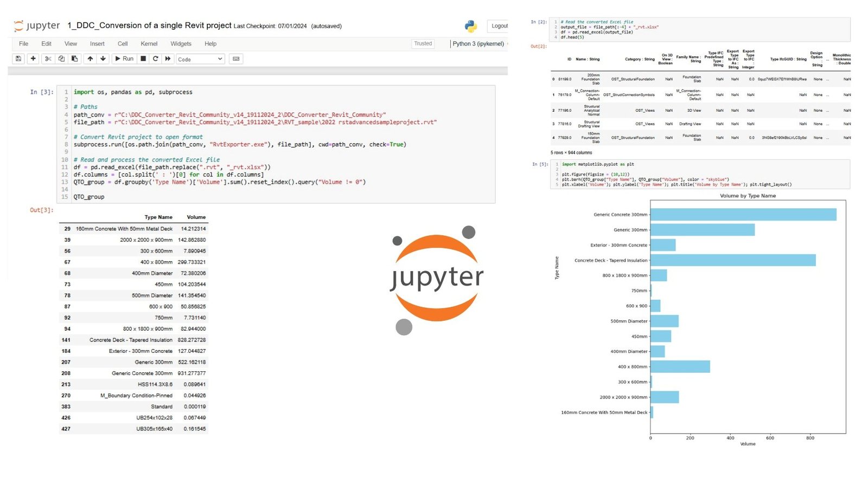Copy selected cells icon
The height and width of the screenshot is (477, 868).
coord(61,59)
